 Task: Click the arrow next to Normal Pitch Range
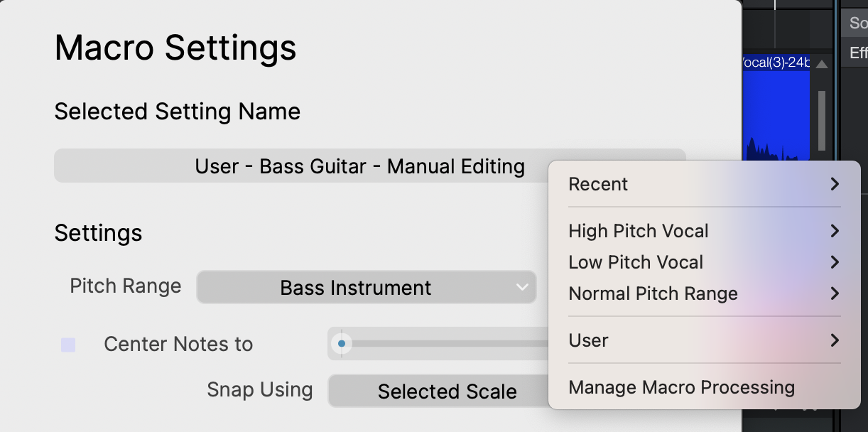point(834,293)
